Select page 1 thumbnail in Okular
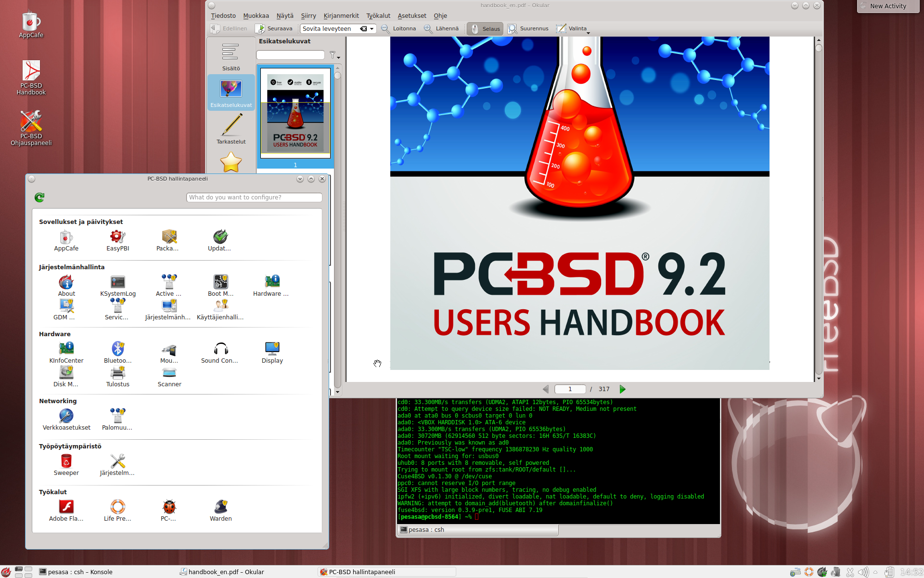The width and height of the screenshot is (924, 578). 295,113
